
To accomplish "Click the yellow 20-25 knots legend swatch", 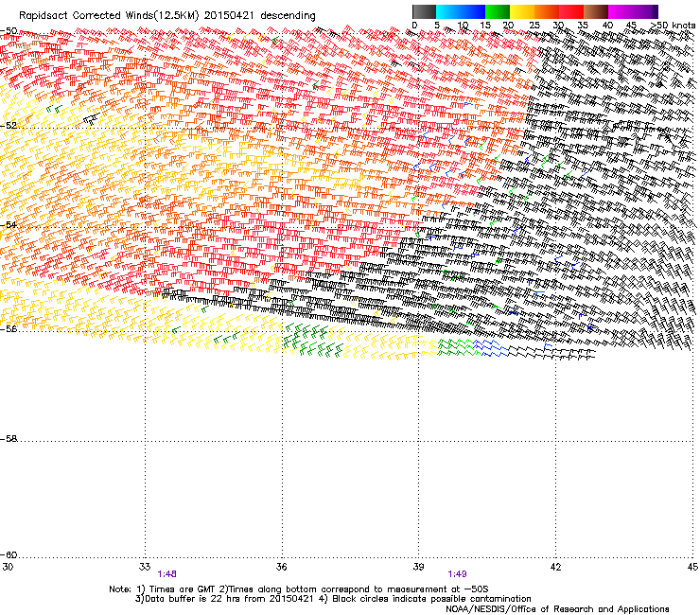I will 522,11.
